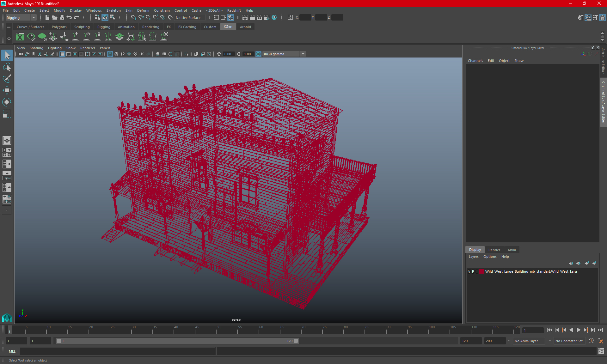This screenshot has height=364, width=607.
Task: Click Layers menu in Layer Editor
Action: (473, 257)
